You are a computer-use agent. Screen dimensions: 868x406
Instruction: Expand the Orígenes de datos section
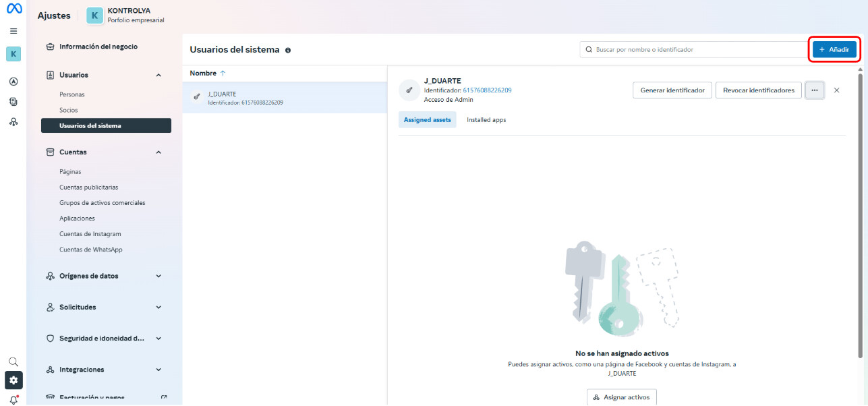pyautogui.click(x=158, y=276)
